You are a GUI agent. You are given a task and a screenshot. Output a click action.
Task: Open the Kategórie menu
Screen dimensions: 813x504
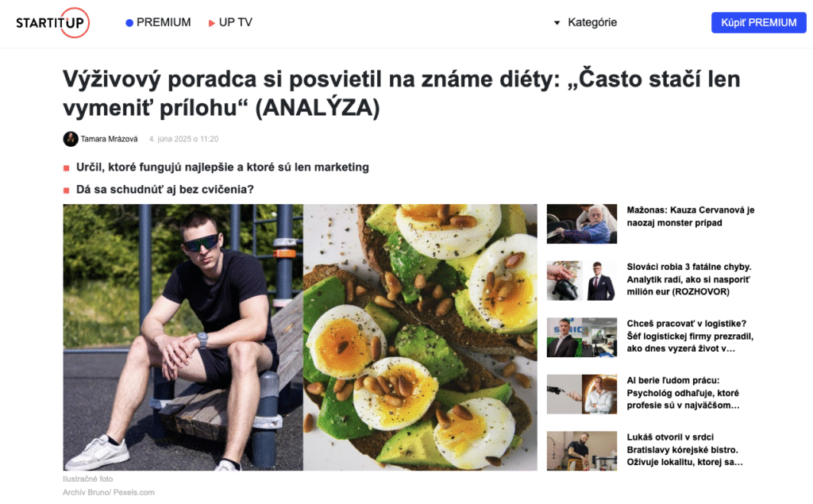(592, 22)
